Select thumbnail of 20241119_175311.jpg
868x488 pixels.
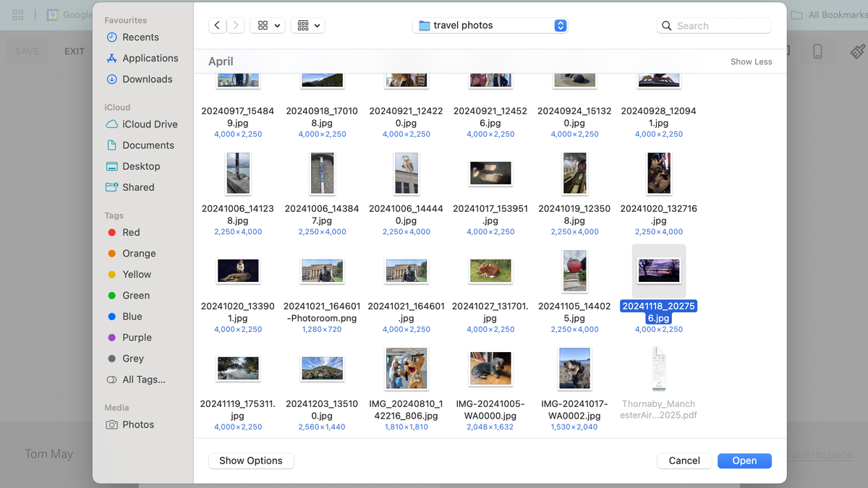point(238,369)
